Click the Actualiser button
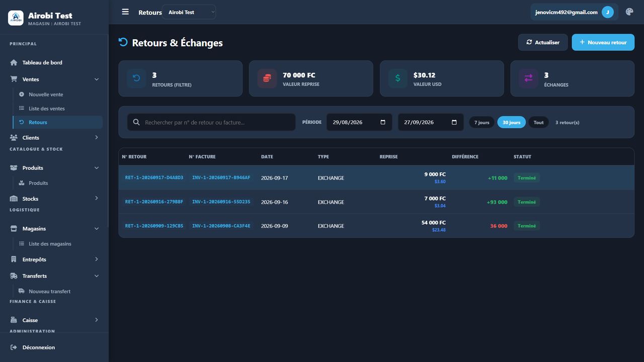 pos(543,42)
